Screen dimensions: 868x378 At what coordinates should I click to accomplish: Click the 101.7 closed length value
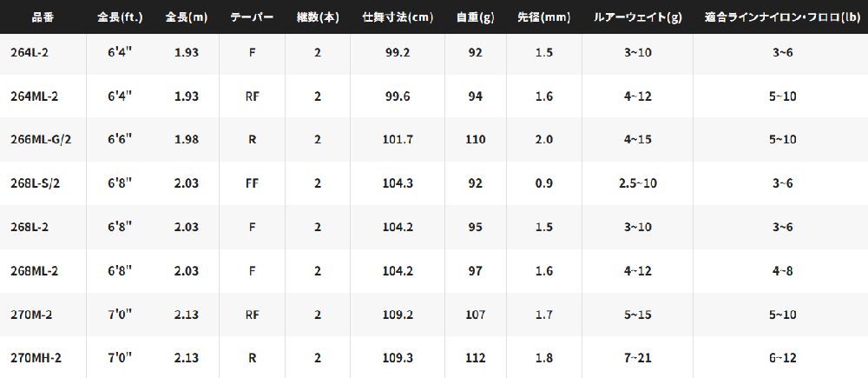[397, 140]
